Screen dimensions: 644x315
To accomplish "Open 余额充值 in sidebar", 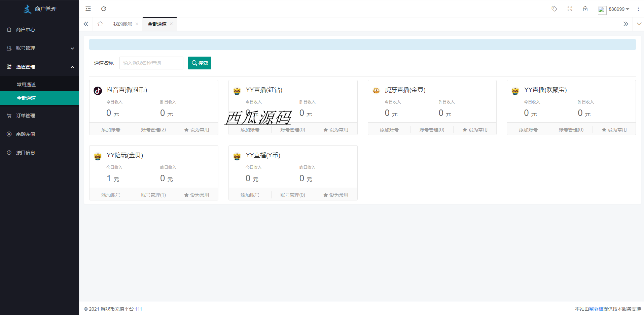I will (39, 134).
